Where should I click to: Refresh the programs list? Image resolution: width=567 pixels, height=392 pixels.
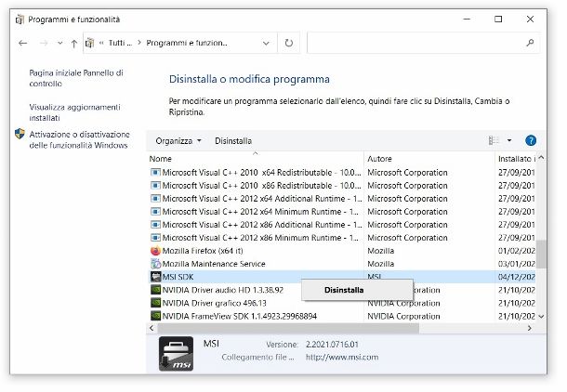(288, 43)
